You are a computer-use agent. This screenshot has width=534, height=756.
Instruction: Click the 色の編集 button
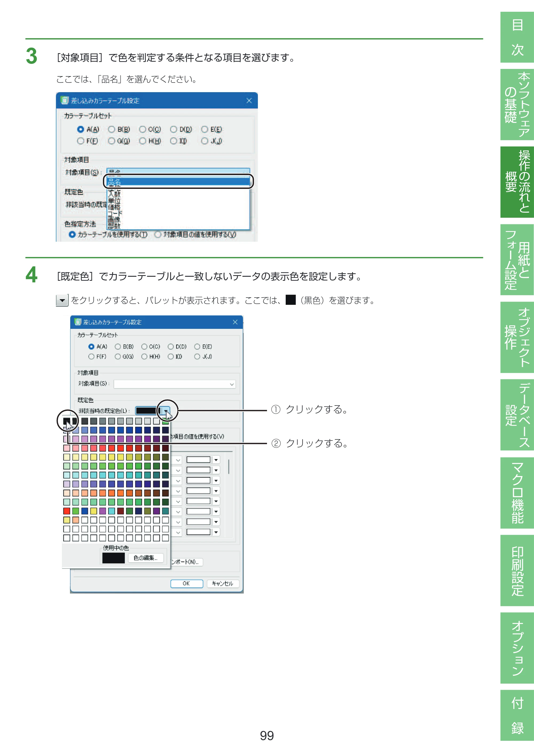pyautogui.click(x=146, y=558)
